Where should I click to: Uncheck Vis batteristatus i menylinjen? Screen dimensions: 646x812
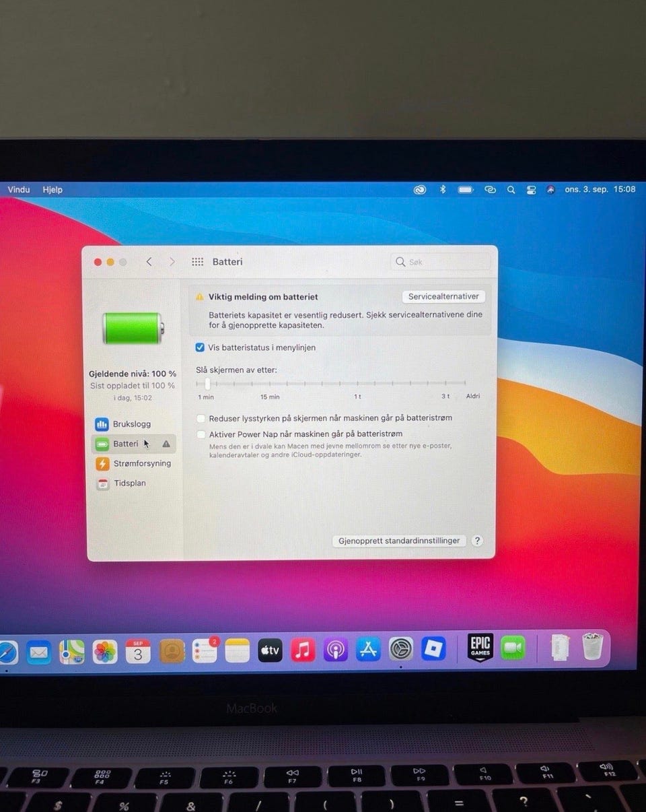(200, 347)
